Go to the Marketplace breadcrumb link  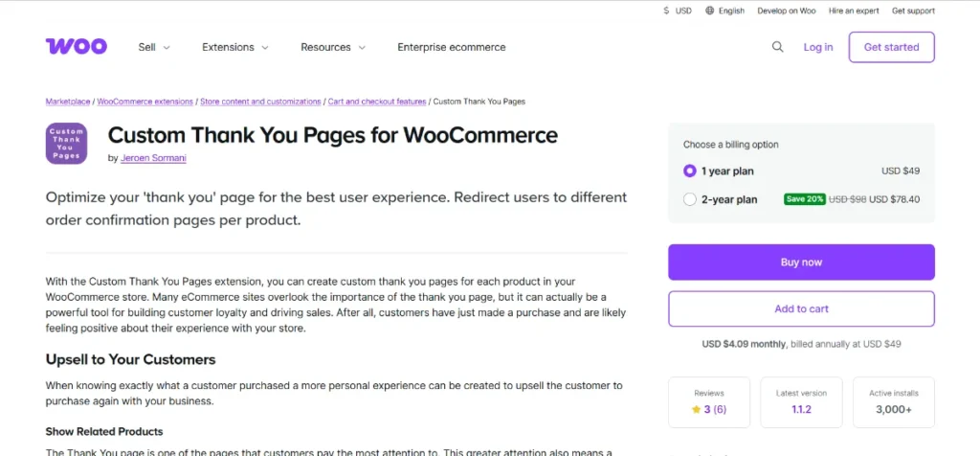(68, 102)
